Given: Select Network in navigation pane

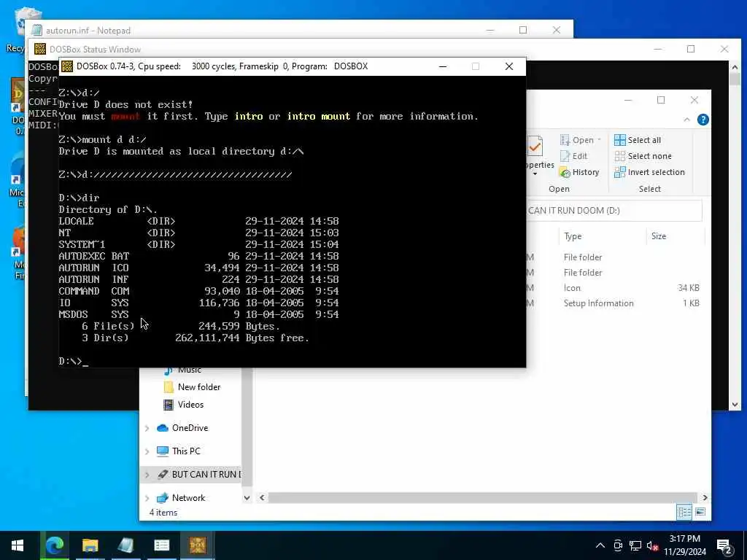Looking at the screenshot, I should point(188,497).
